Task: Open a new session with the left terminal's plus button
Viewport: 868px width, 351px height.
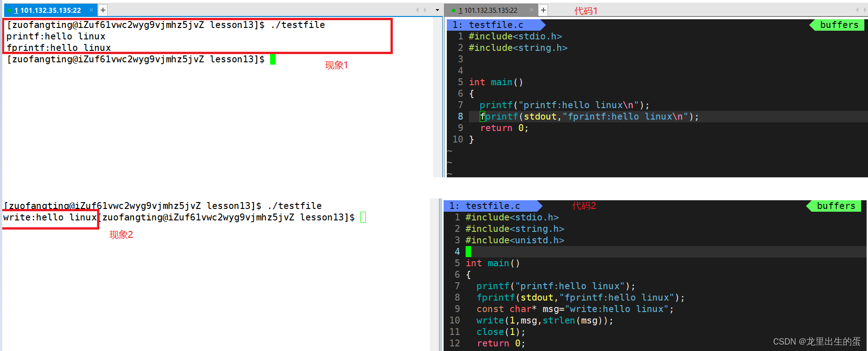Action: (103, 10)
